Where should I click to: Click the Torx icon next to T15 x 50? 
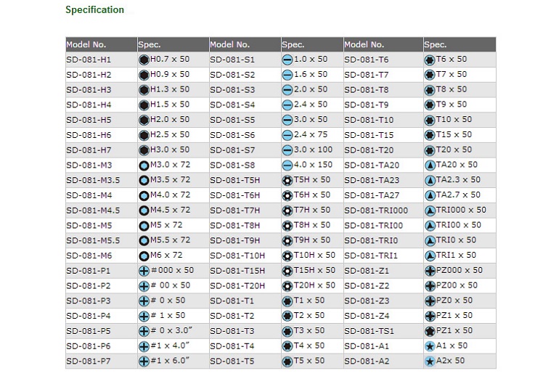pyautogui.click(x=430, y=135)
